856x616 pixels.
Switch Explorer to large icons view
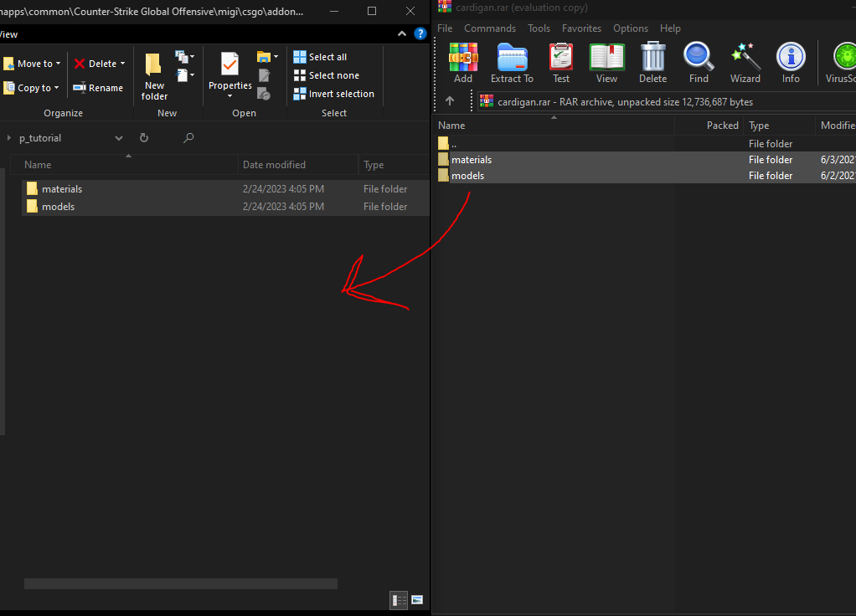point(417,600)
